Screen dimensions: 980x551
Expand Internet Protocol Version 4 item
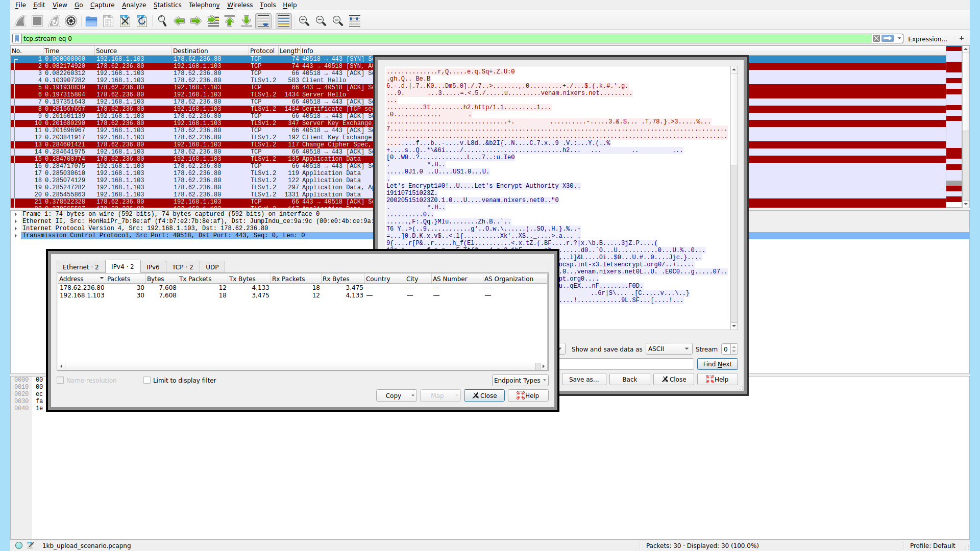[x=16, y=229]
